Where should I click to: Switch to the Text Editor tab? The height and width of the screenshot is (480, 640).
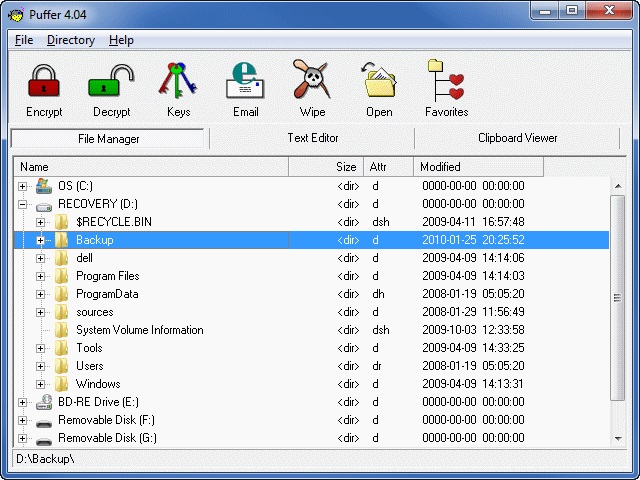coord(312,138)
